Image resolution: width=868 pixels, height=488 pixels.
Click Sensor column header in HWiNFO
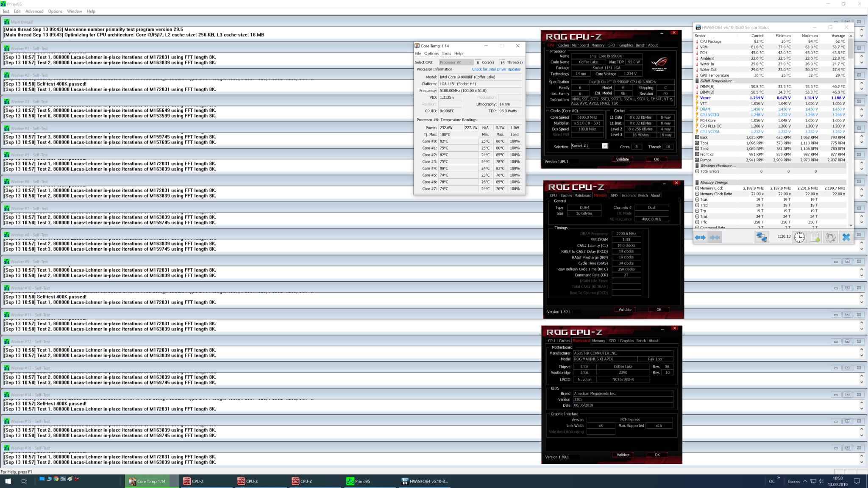pyautogui.click(x=700, y=36)
